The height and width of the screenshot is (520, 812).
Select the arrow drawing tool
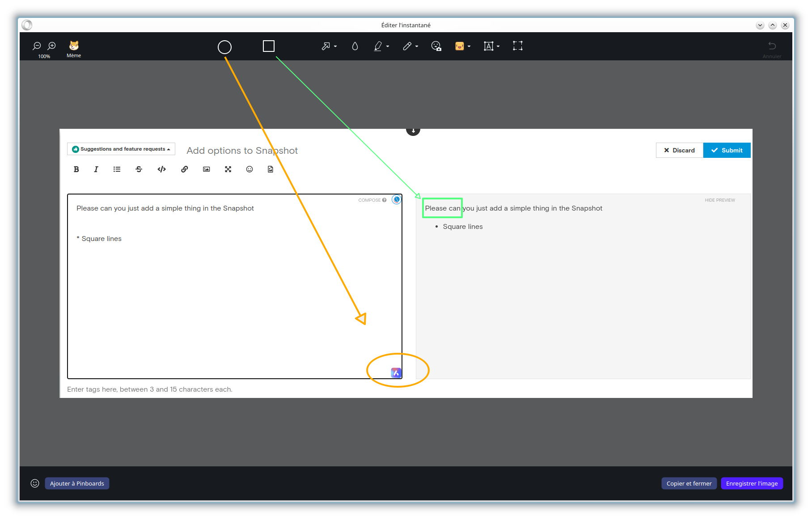(326, 46)
